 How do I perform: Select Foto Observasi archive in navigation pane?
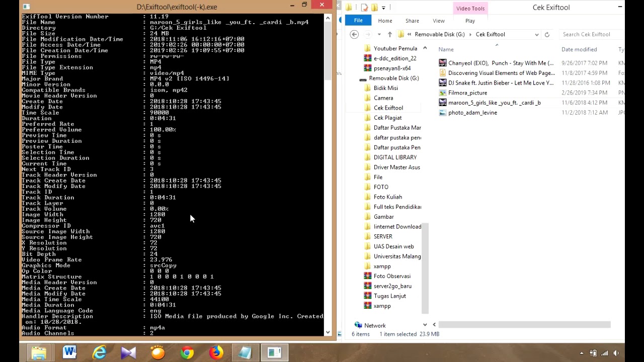(387, 276)
